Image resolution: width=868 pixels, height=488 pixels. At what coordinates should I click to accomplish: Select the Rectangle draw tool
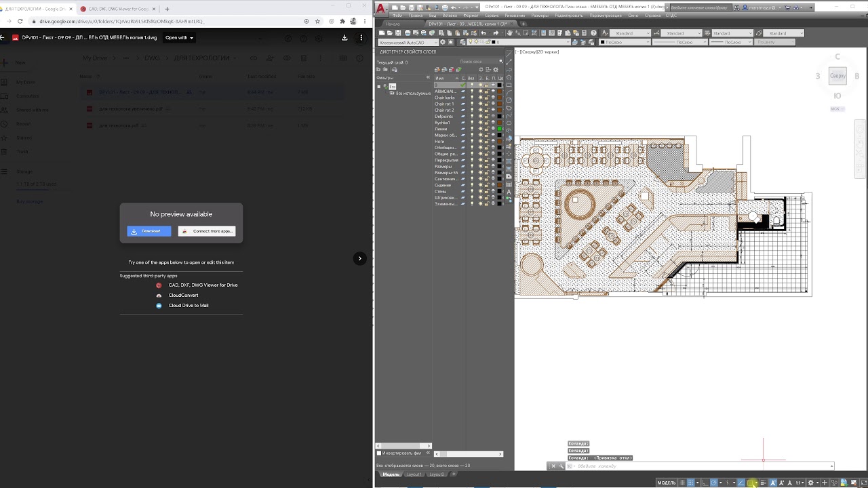509,85
